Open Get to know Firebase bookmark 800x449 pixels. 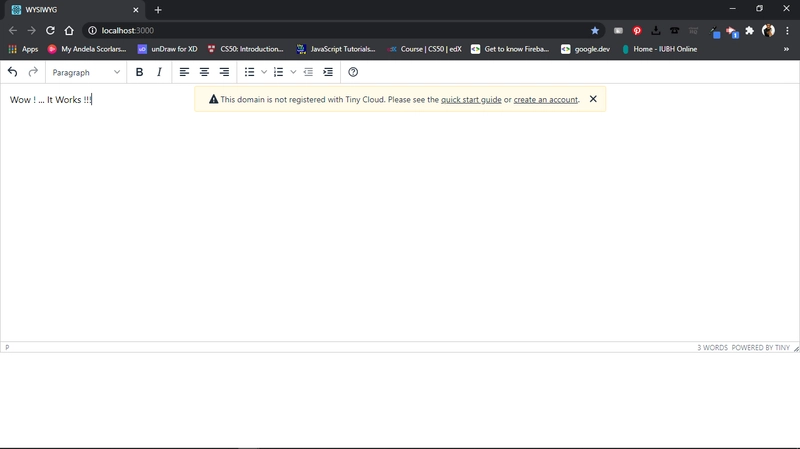pyautogui.click(x=510, y=49)
